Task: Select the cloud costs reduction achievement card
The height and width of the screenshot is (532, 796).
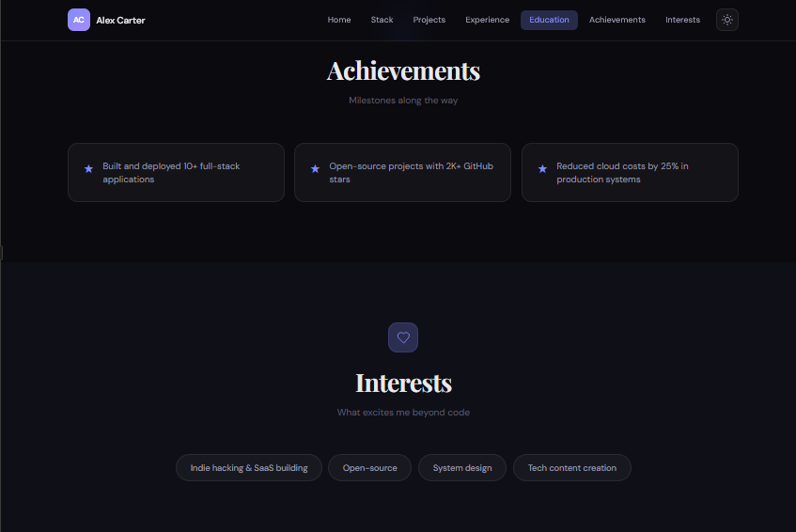Action: coord(630,172)
